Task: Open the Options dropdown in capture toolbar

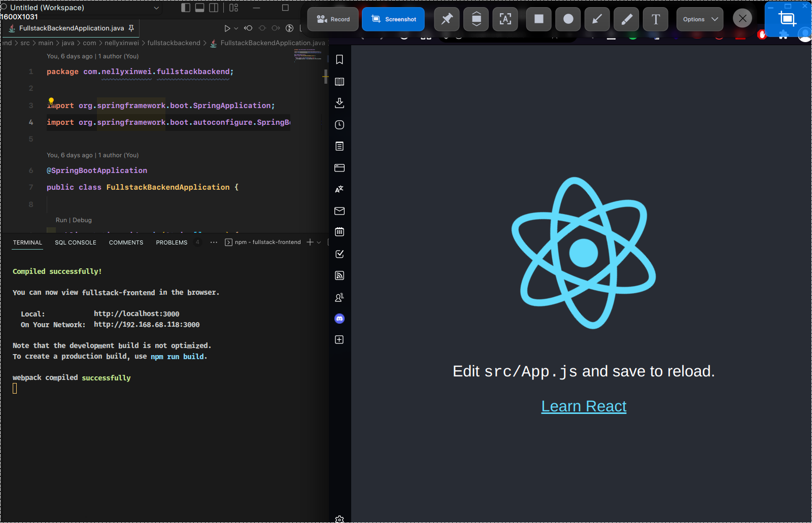Action: (700, 19)
